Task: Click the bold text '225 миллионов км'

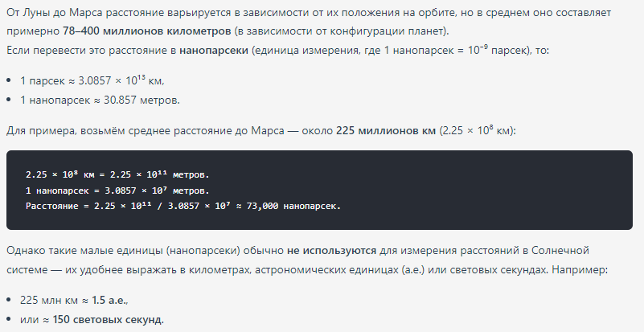Action: pos(386,131)
